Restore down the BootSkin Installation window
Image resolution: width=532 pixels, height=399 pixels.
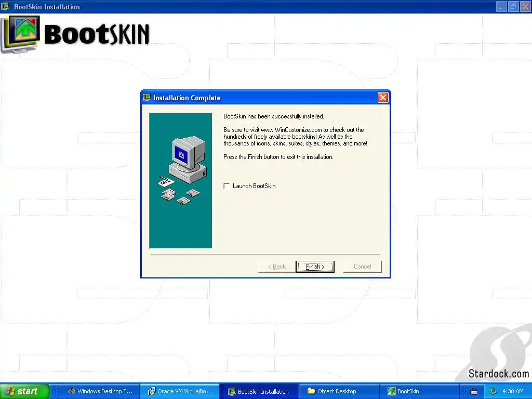point(513,7)
